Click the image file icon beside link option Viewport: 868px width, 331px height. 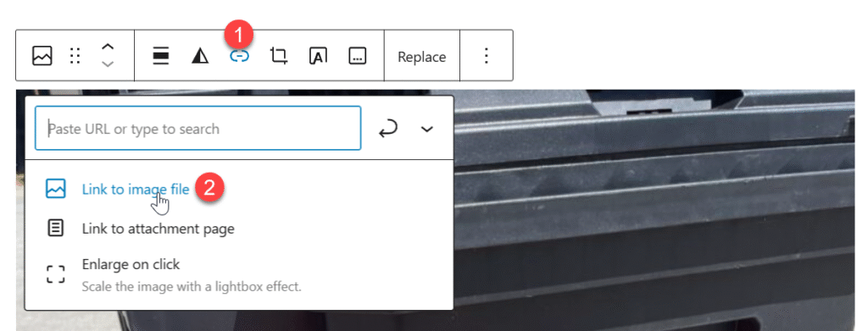tap(55, 189)
